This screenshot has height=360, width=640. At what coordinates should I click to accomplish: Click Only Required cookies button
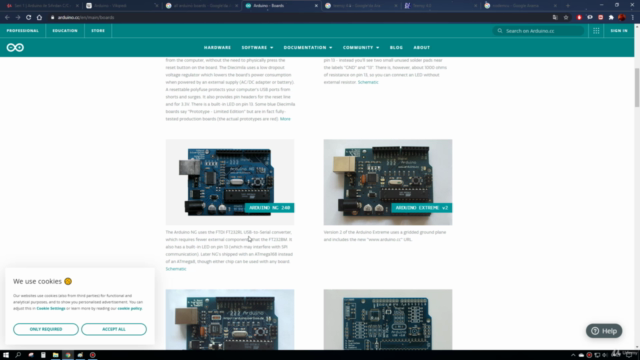pos(46,329)
